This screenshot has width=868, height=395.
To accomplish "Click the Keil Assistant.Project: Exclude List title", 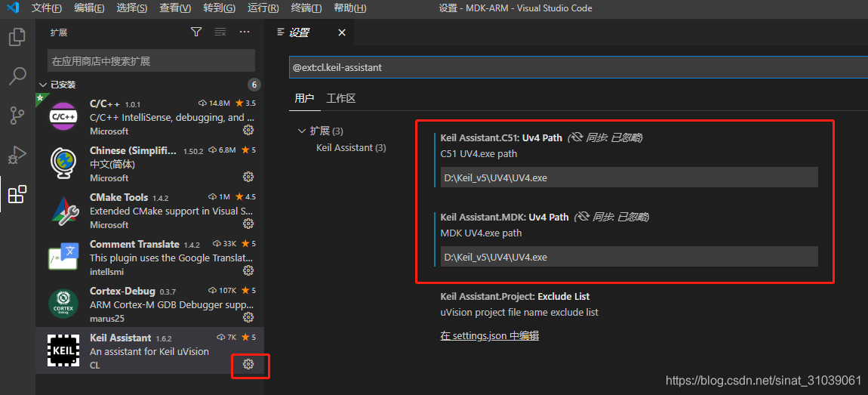I will [515, 296].
